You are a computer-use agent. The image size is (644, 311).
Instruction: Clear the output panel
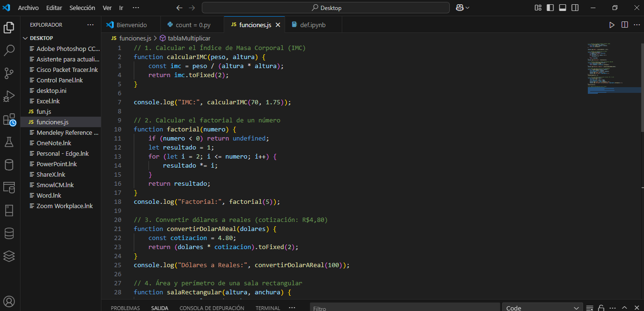[590, 308]
